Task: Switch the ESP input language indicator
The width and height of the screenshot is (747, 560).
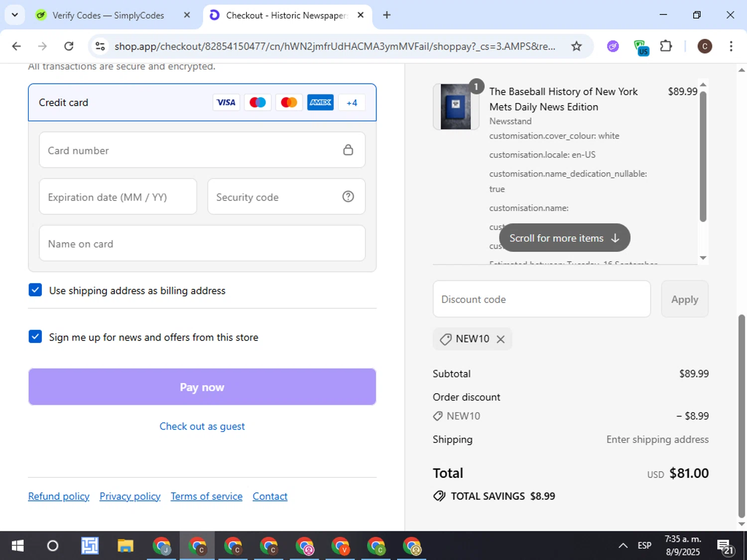Action: 644,546
